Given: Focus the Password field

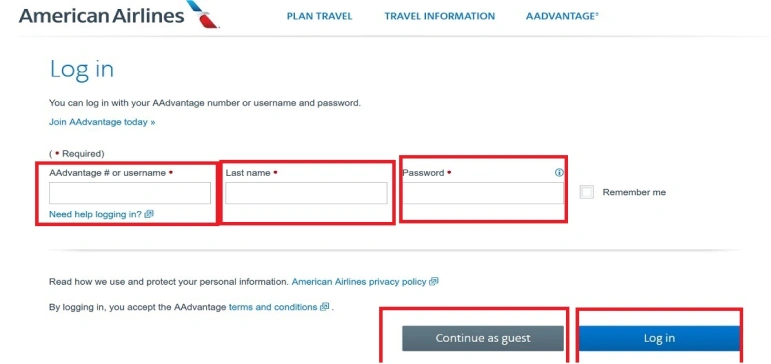Looking at the screenshot, I should point(483,193).
